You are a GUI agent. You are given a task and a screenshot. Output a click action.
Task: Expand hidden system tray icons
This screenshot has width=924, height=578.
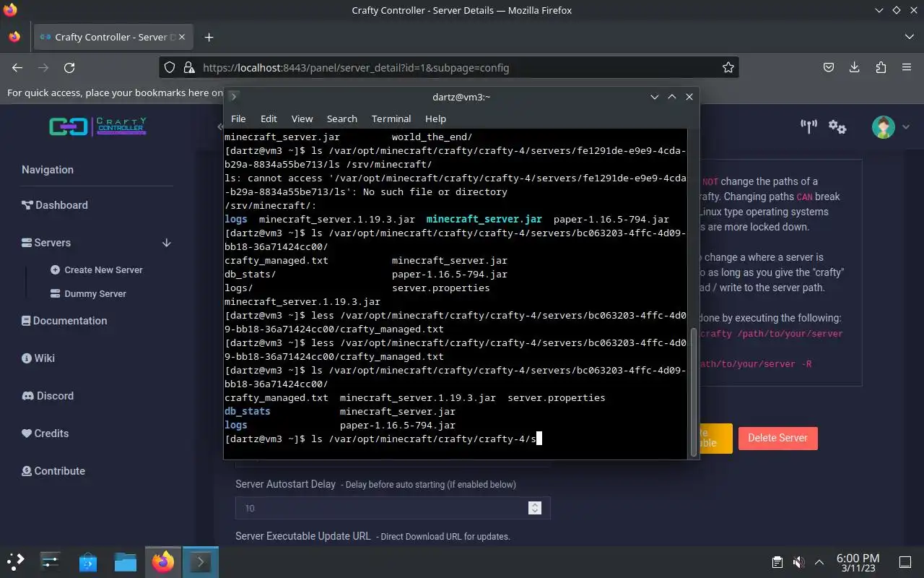coord(819,562)
